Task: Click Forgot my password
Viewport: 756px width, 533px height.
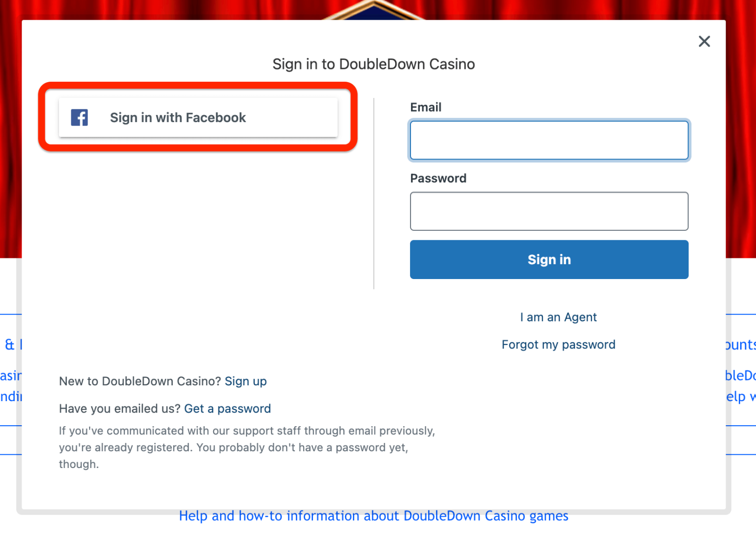Action: (558, 345)
